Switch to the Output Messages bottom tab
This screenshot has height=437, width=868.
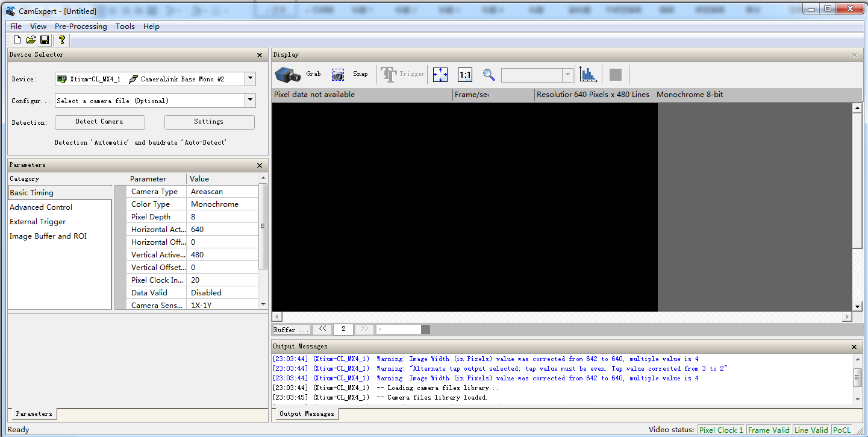pyautogui.click(x=307, y=413)
